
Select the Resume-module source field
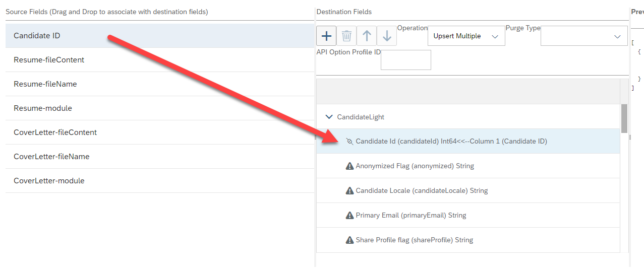tap(160, 108)
